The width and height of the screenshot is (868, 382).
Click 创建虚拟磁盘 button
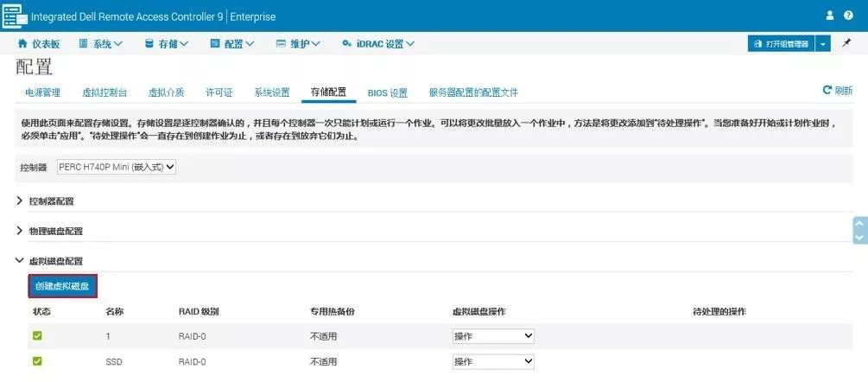pos(62,286)
